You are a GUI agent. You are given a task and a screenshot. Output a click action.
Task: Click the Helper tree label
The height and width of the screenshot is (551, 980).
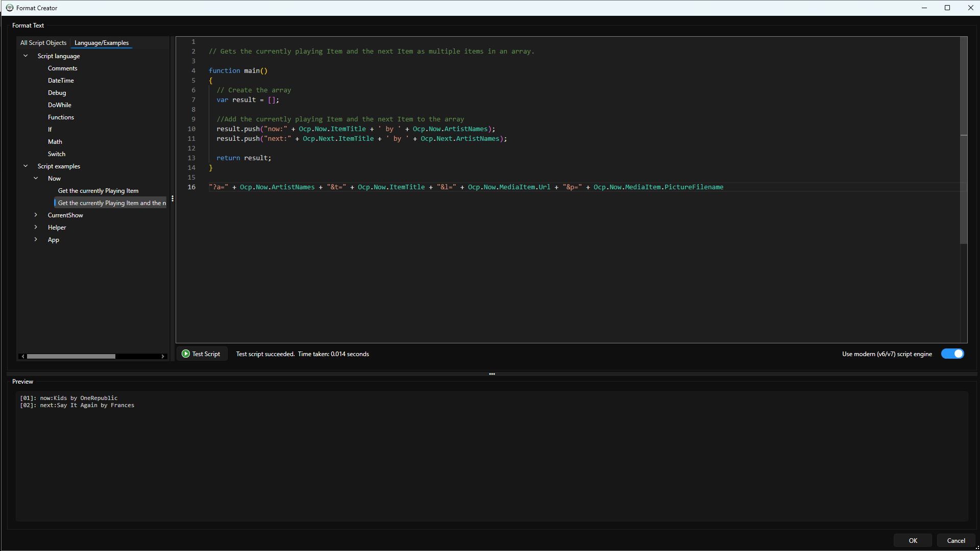tap(57, 227)
